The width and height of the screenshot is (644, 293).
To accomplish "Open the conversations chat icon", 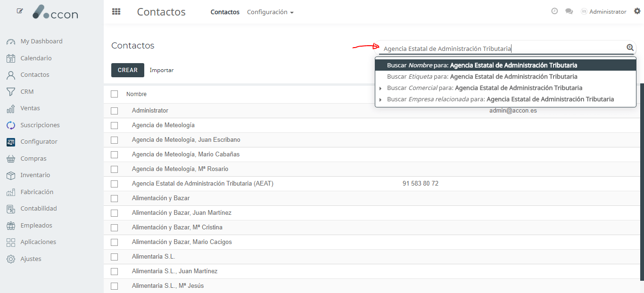I will click(569, 12).
